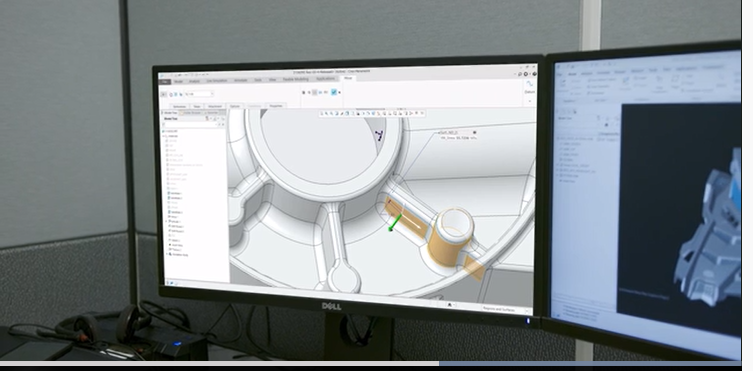Click the first zoom icon in graphics toolbar
The width and height of the screenshot is (753, 371).
327,114
